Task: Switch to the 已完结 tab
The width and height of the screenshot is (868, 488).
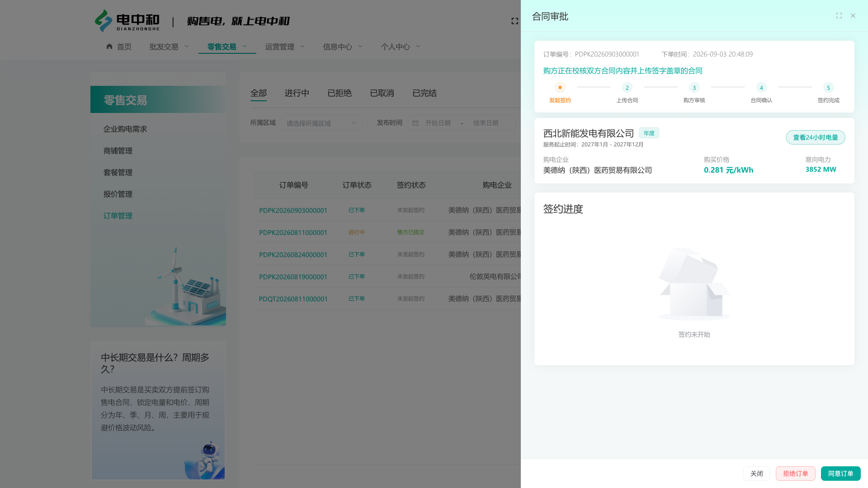Action: click(425, 93)
